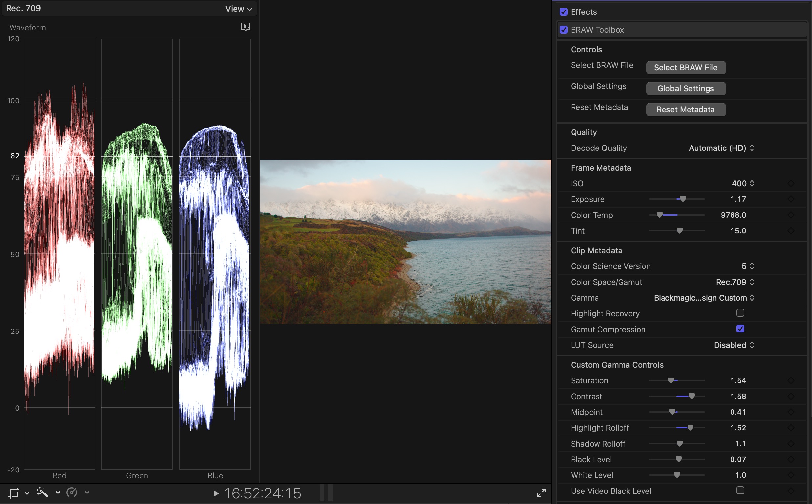Uncheck Gamut Compression
Image resolution: width=812 pixels, height=504 pixels.
pos(740,329)
